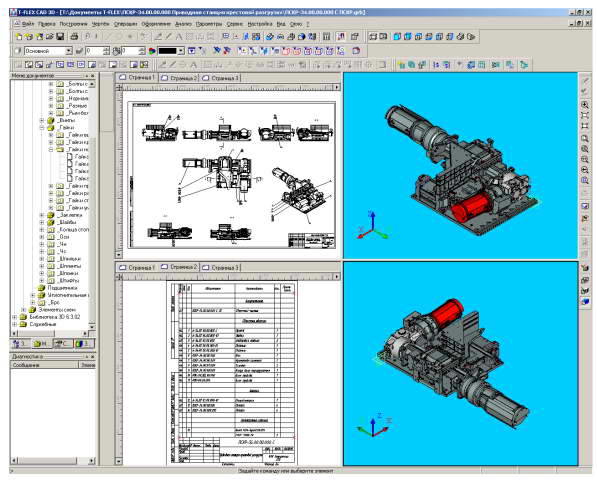
Task: Collapse the _Гайки folder node
Action: (42, 128)
